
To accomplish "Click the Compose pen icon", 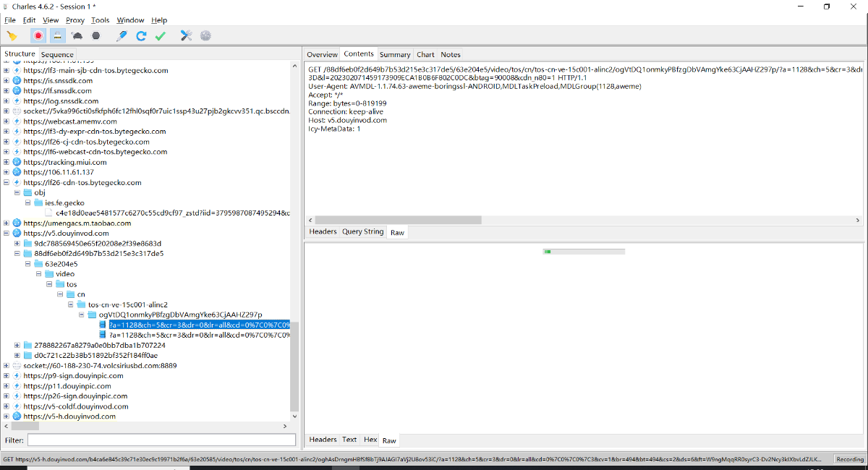I will (122, 35).
